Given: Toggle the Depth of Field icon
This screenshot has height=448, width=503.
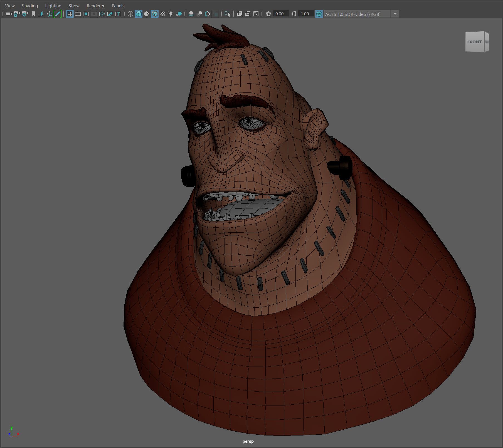Looking at the screenshot, I should click(x=215, y=14).
